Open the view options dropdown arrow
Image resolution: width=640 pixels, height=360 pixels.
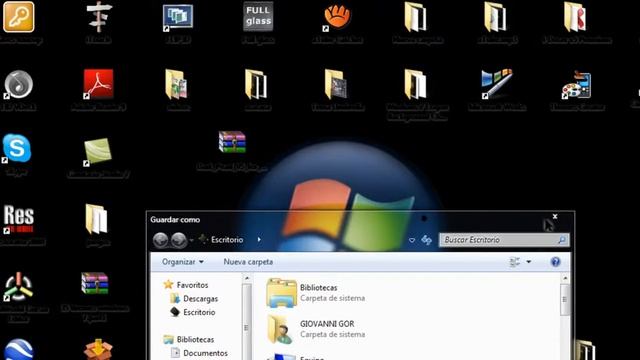point(529,262)
